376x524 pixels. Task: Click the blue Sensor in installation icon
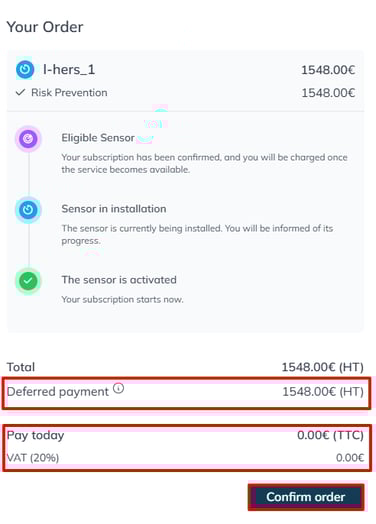(x=28, y=210)
